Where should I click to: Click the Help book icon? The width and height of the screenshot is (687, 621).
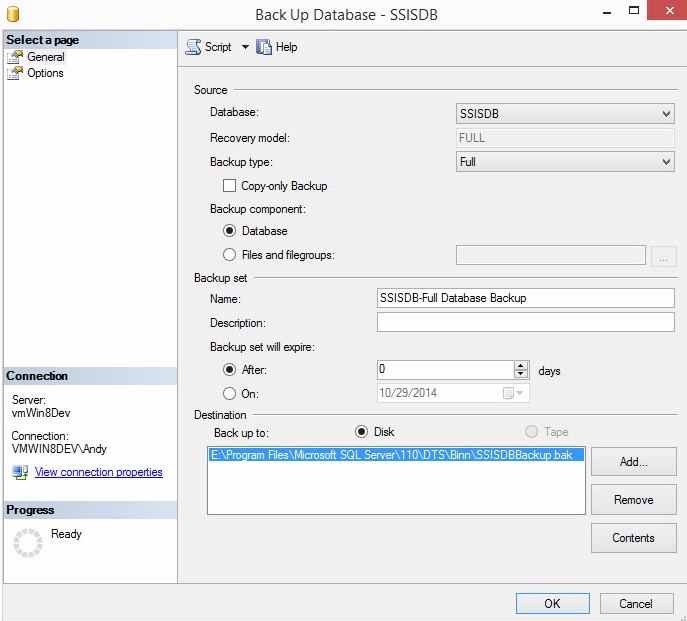click(x=264, y=47)
